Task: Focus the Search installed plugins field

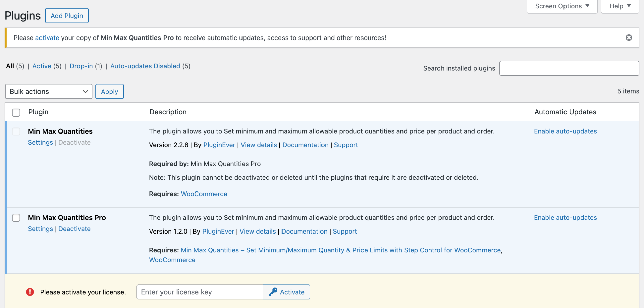Action: click(569, 68)
